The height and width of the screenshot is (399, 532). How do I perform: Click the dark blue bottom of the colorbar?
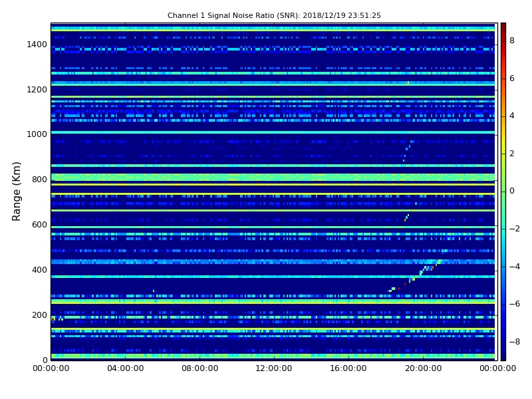[503, 353]
